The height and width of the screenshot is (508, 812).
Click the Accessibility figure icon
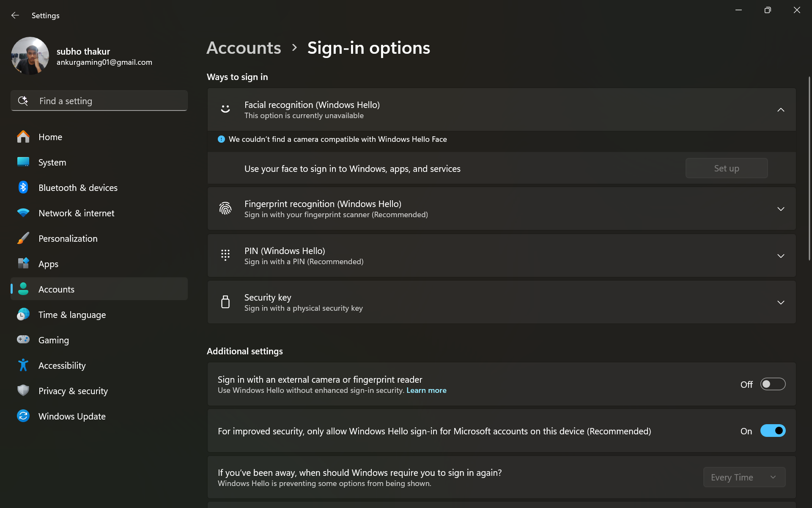[x=23, y=365]
